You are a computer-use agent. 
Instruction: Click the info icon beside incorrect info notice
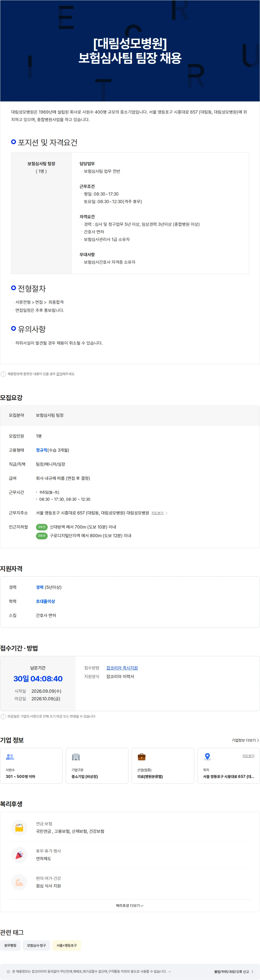click(x=3, y=374)
